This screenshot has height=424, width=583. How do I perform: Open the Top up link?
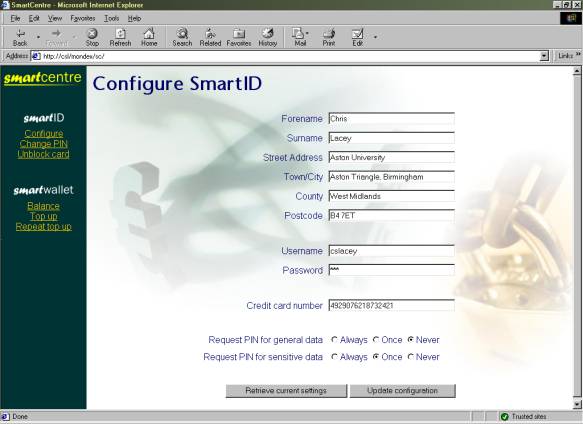(44, 216)
